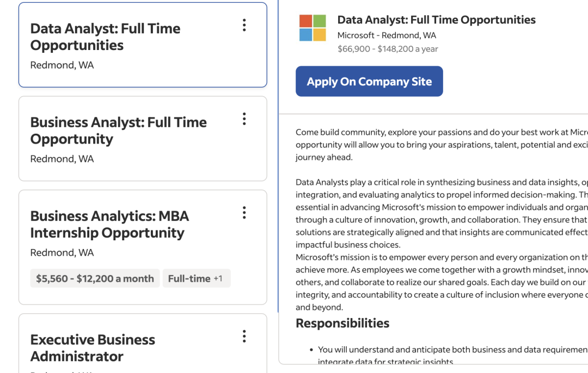Open three-dot menu on Business Analyst card
This screenshot has height=373, width=588.
point(244,119)
